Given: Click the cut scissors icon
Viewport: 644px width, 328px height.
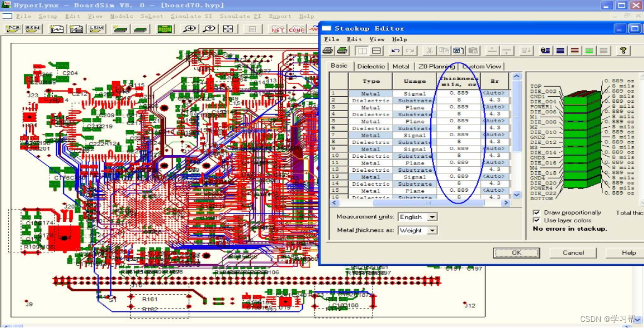Looking at the screenshot, I should pos(430,51).
